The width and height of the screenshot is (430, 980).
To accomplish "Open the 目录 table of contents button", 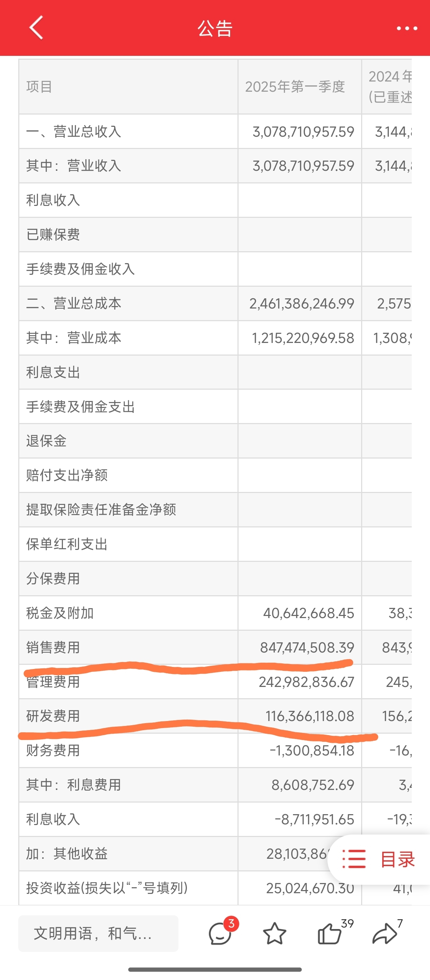I will click(x=379, y=859).
